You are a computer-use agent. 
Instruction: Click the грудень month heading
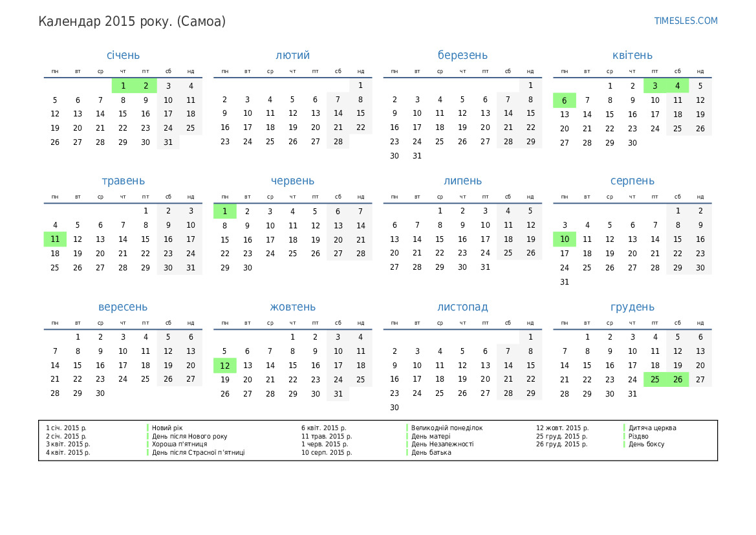[632, 307]
